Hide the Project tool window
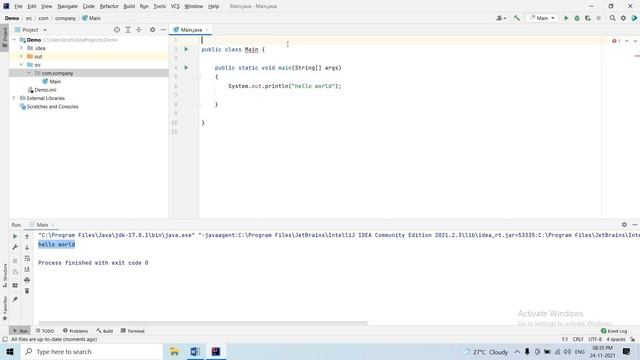The image size is (640, 360). click(x=163, y=30)
